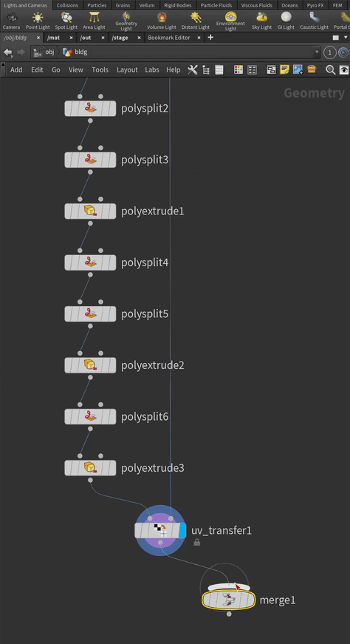Toggle the lock icon under uv_transfer1
The height and width of the screenshot is (644, 350).
[197, 543]
